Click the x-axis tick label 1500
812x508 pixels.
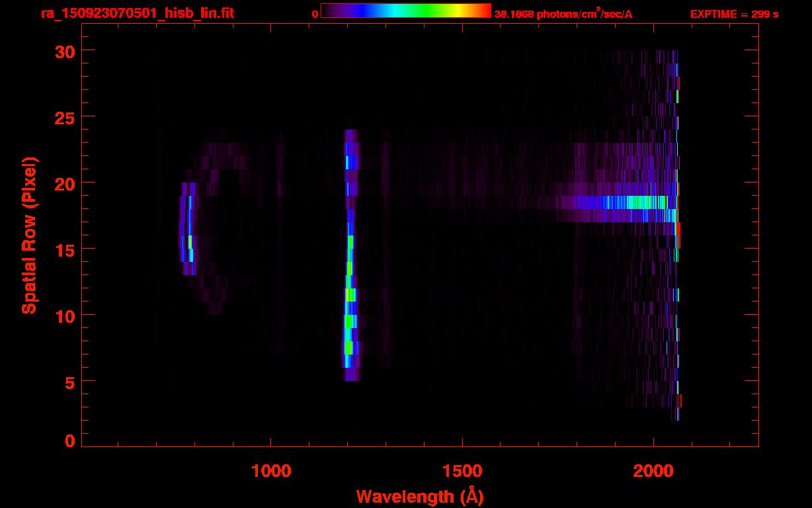click(462, 470)
